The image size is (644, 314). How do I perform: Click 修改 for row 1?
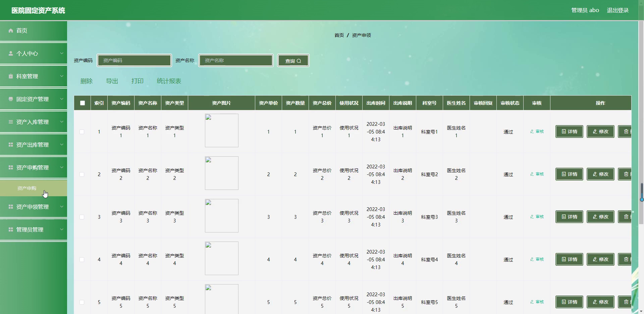tap(600, 132)
